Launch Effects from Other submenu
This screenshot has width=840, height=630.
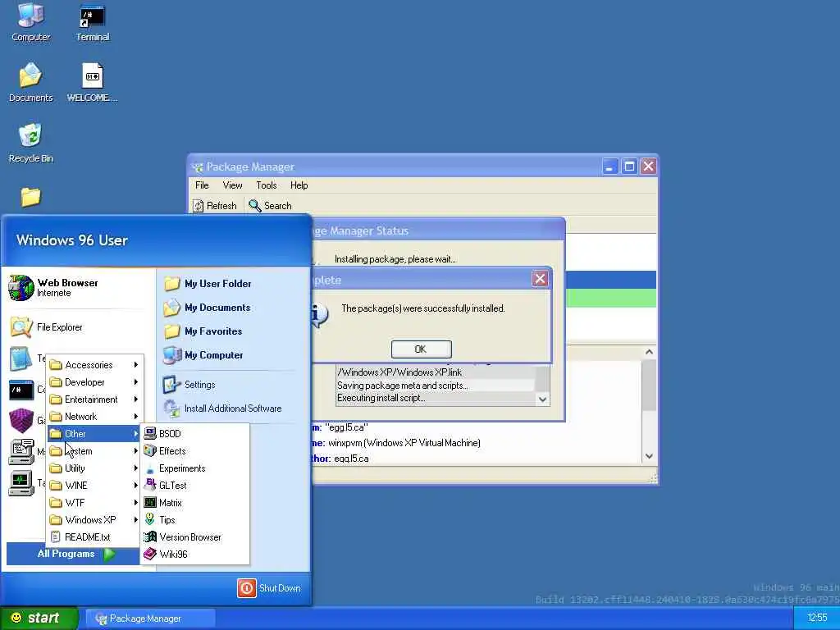click(195, 451)
